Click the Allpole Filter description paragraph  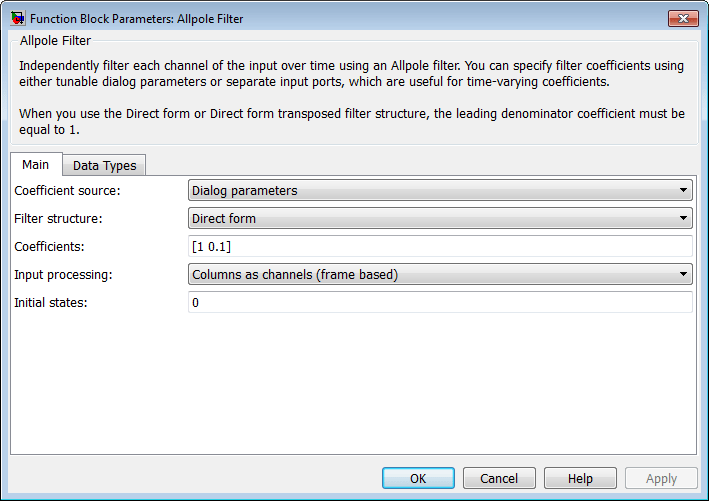350,74
